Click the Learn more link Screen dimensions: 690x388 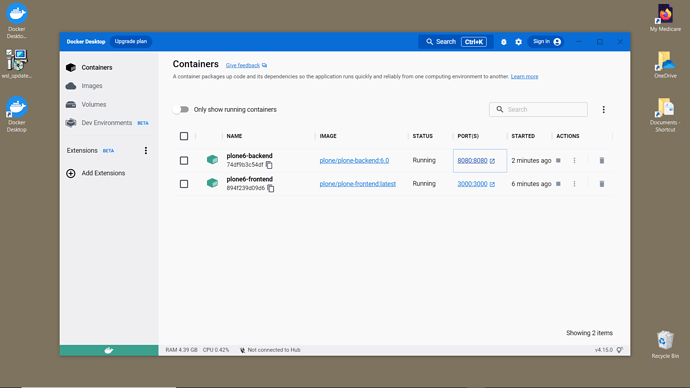pos(524,77)
